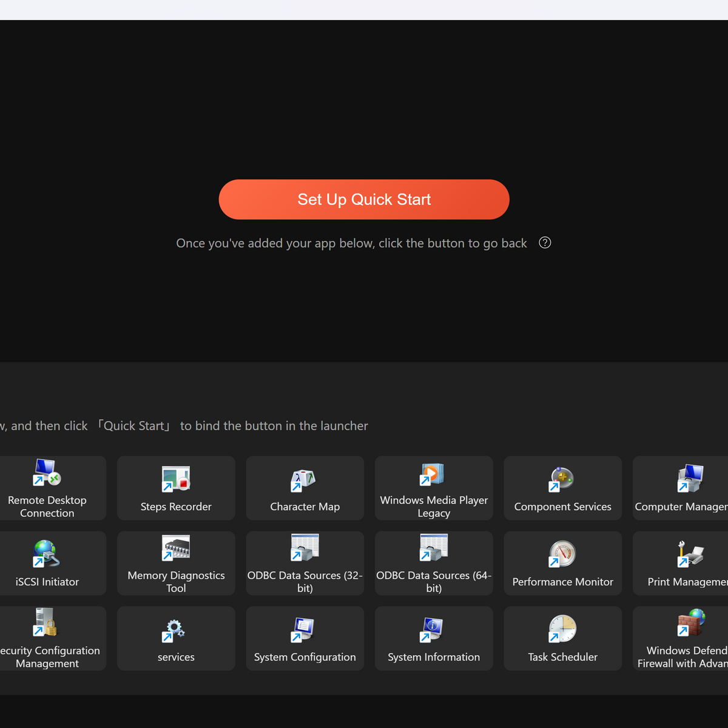Image resolution: width=728 pixels, height=728 pixels.
Task: Click the 'services' label text
Action: pos(176,657)
